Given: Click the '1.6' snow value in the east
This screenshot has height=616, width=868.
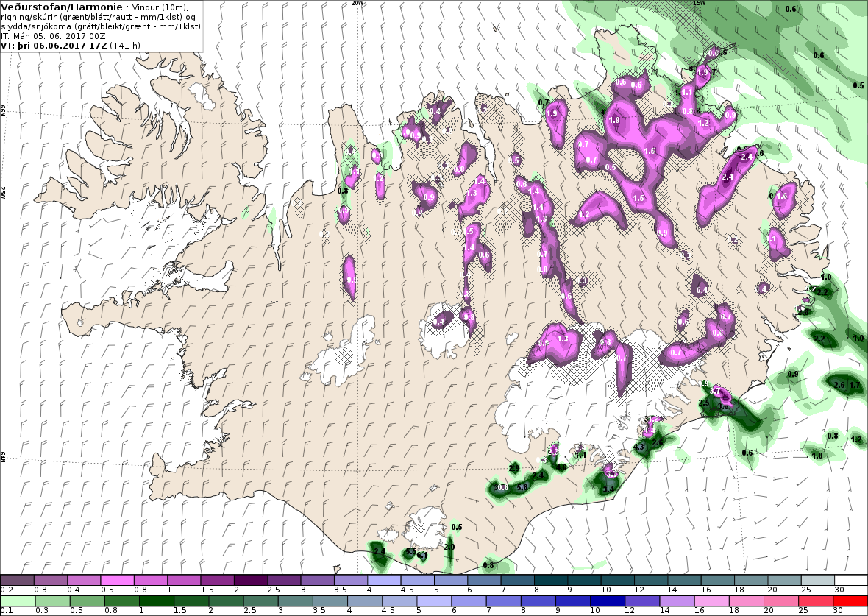Looking at the screenshot, I should point(782,196).
